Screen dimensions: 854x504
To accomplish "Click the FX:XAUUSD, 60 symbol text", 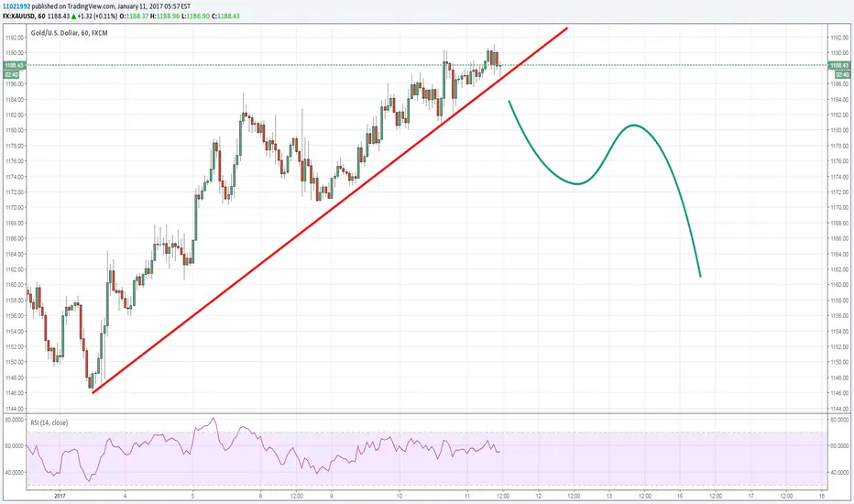I will point(24,16).
